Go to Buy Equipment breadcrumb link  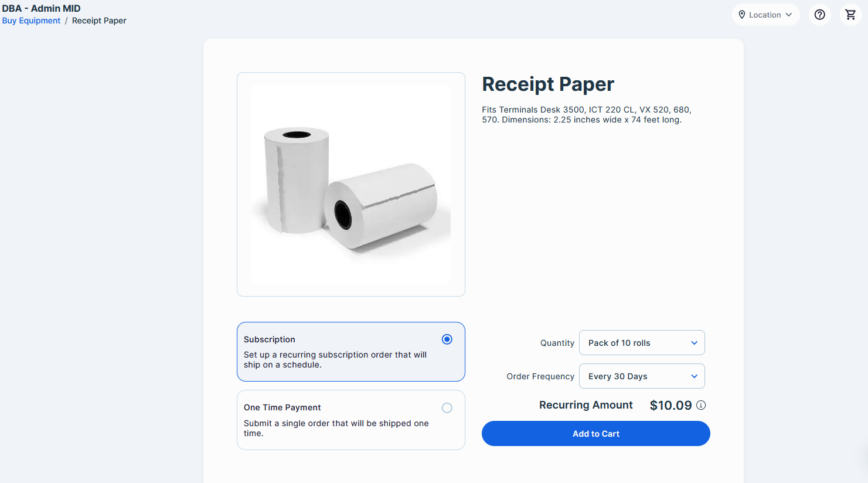[x=31, y=21]
